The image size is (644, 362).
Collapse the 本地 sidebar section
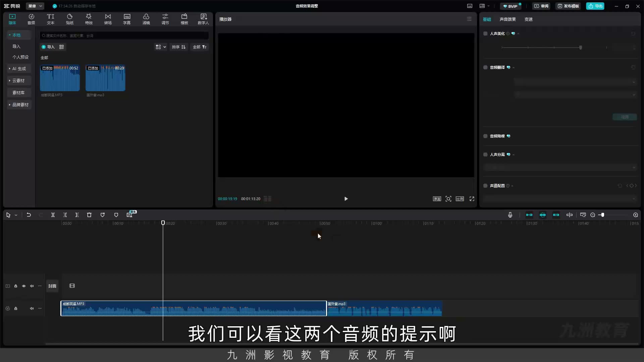[19, 35]
